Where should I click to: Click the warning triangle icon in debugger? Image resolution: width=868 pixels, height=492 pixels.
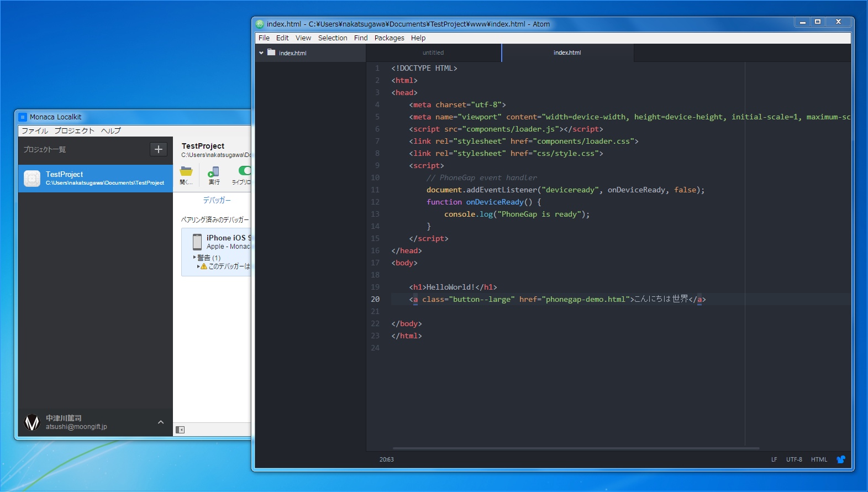(204, 266)
